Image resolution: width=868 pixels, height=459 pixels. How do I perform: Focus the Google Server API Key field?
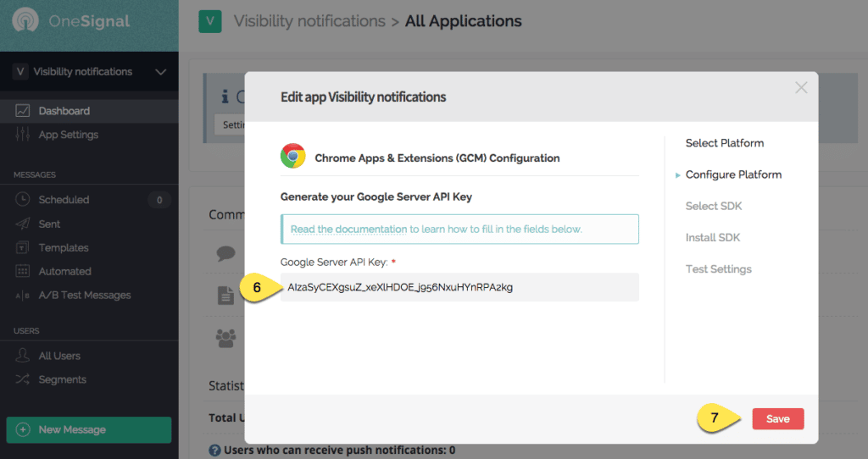459,287
